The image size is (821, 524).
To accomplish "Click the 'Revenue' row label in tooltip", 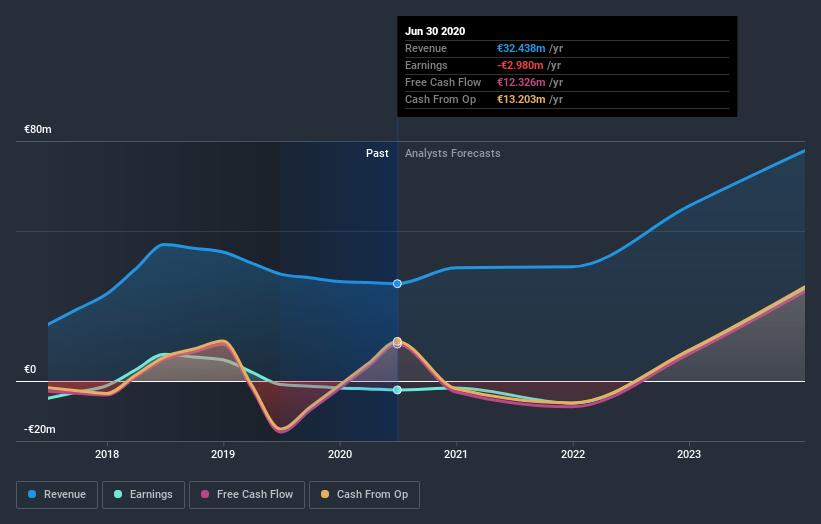I will click(426, 48).
